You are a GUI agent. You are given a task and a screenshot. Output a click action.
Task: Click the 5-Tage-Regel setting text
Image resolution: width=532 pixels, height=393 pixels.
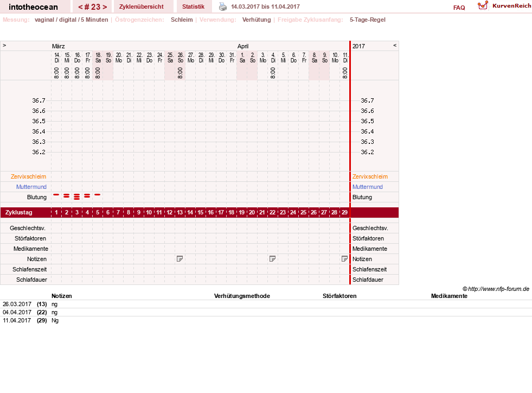(368, 20)
